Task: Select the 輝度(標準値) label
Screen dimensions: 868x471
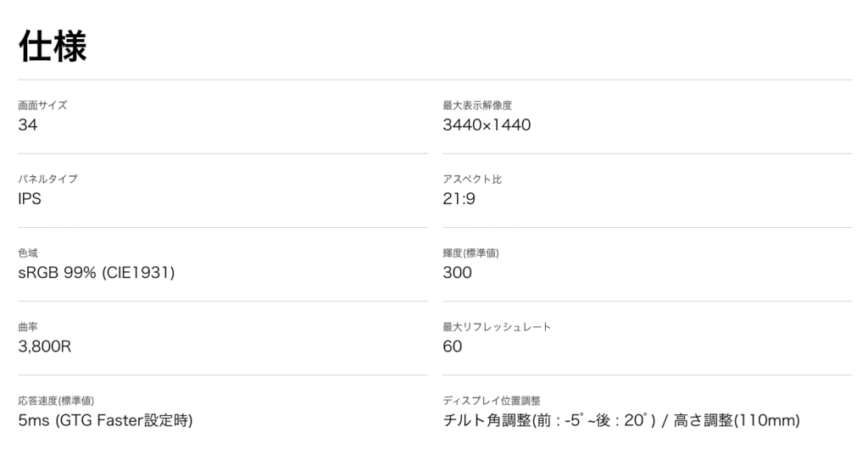Action: click(x=470, y=253)
